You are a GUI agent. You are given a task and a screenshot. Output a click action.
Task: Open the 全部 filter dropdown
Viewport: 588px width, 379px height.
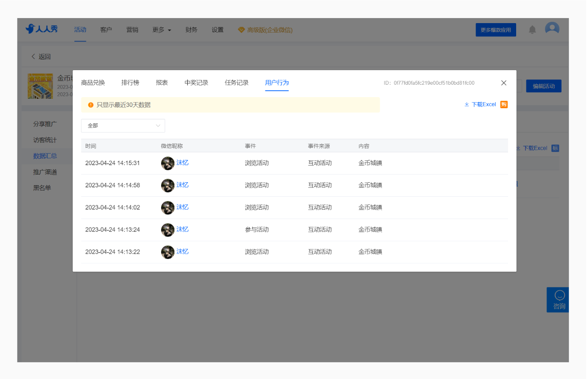123,126
